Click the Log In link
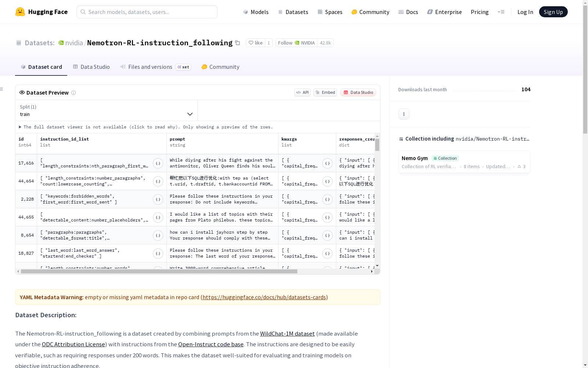 525,12
